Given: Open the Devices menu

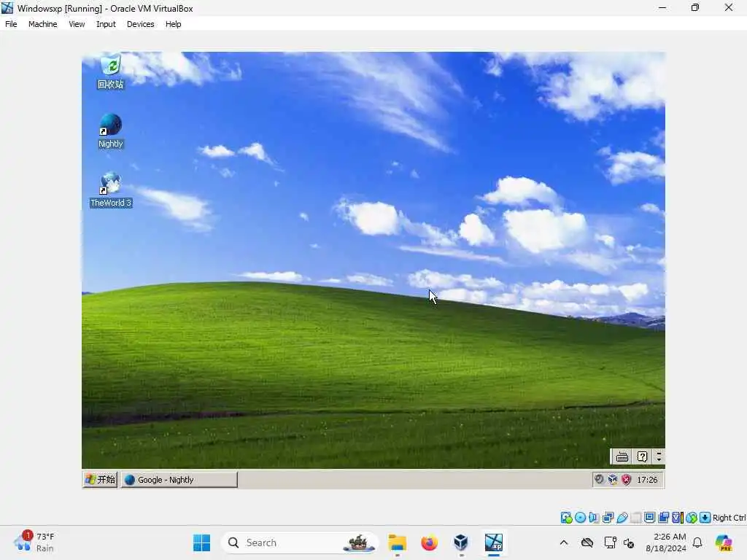Looking at the screenshot, I should pos(141,24).
